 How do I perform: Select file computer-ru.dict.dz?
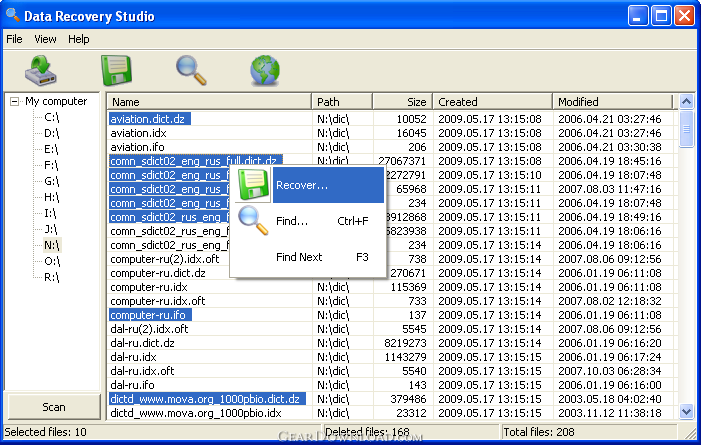click(x=158, y=273)
